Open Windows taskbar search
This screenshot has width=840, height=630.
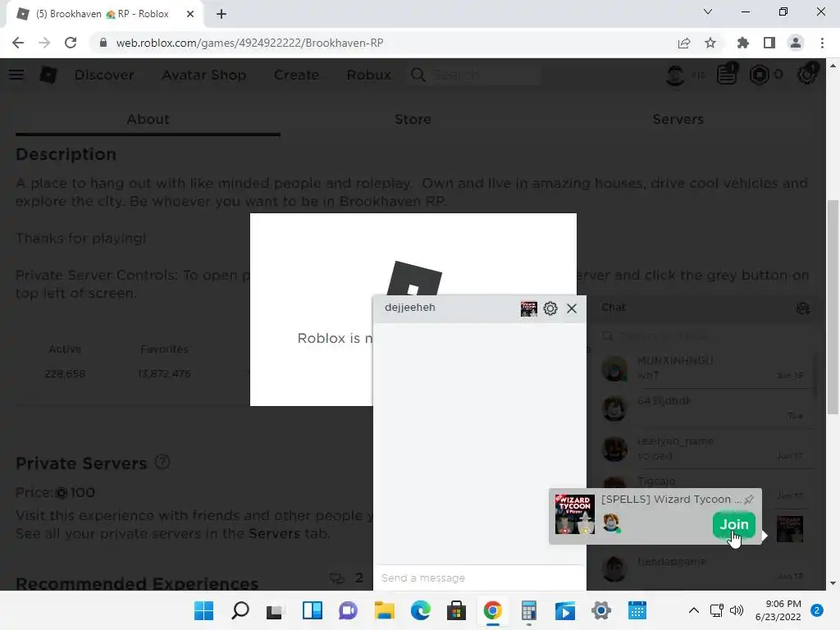[240, 610]
